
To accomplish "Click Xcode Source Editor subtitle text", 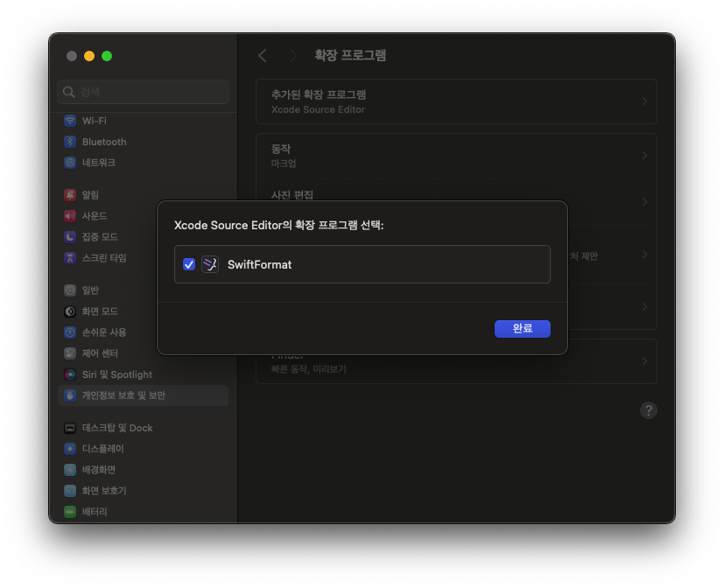I will point(318,109).
